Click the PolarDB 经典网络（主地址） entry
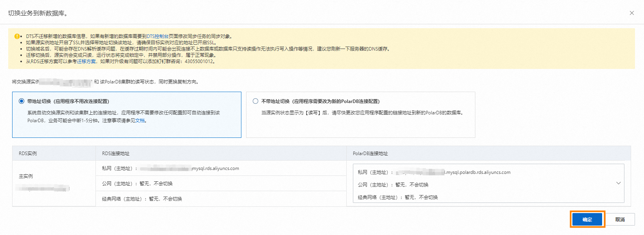This screenshot has width=644, height=235. click(x=398, y=197)
